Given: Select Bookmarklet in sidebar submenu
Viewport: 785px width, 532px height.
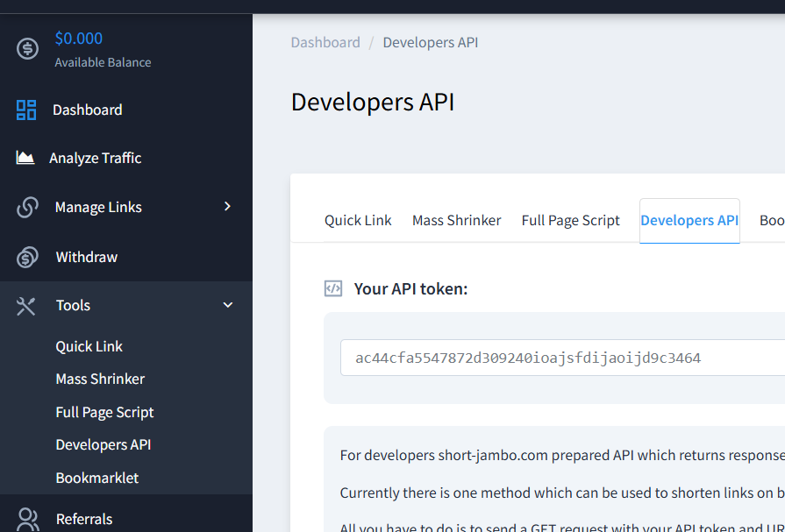Looking at the screenshot, I should coord(97,478).
